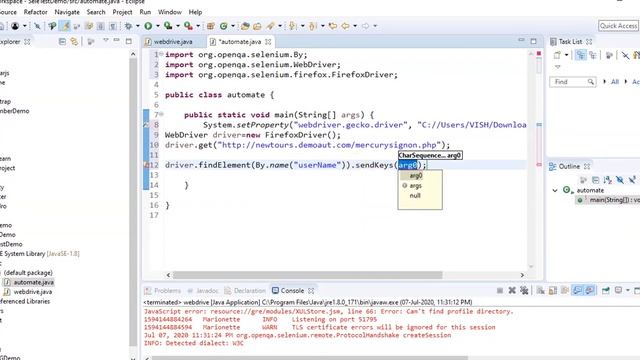Toggle Link with Editor in Package Explorer
640x360 pixels.
coord(74,41)
